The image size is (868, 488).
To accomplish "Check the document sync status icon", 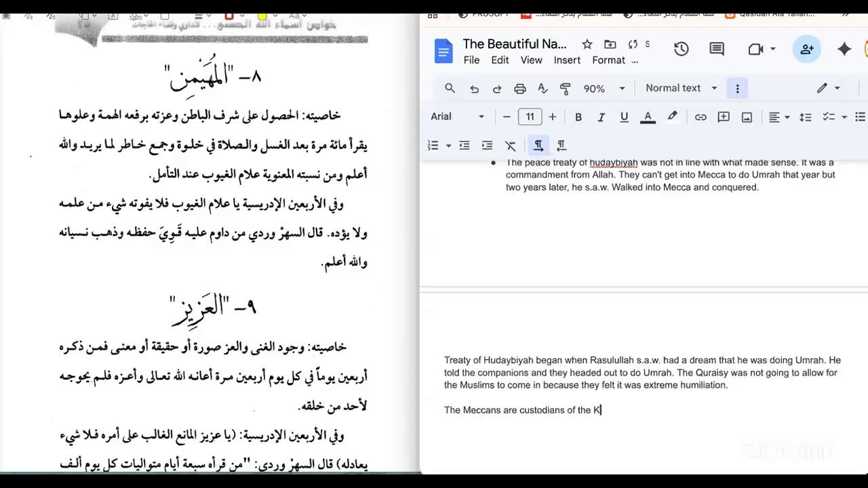I will pyautogui.click(x=633, y=44).
